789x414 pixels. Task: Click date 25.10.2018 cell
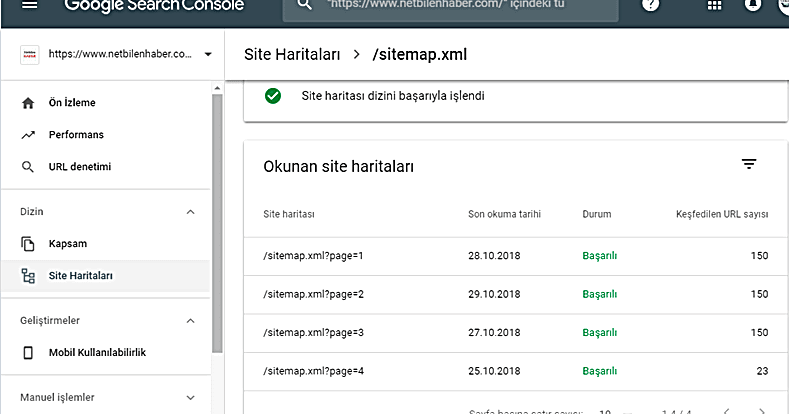pyautogui.click(x=494, y=371)
